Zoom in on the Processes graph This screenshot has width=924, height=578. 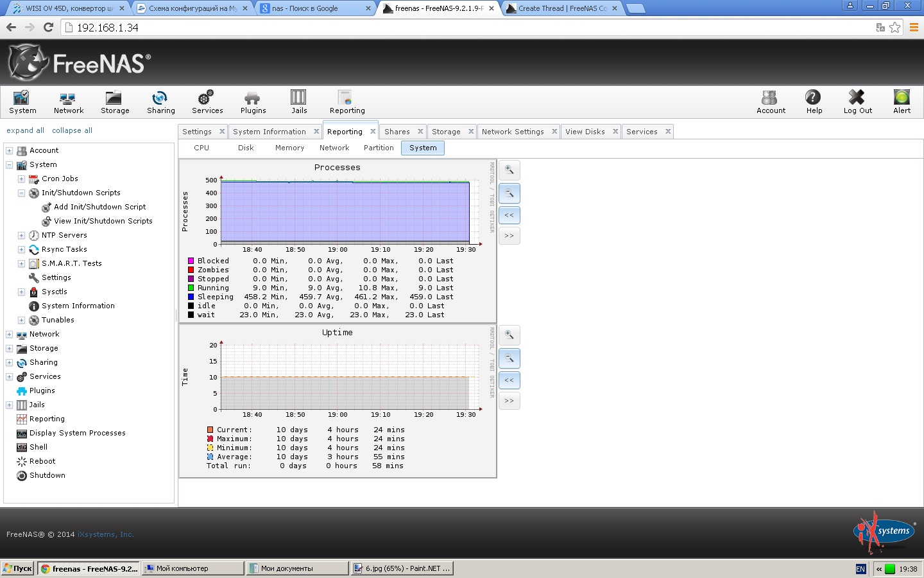click(509, 170)
